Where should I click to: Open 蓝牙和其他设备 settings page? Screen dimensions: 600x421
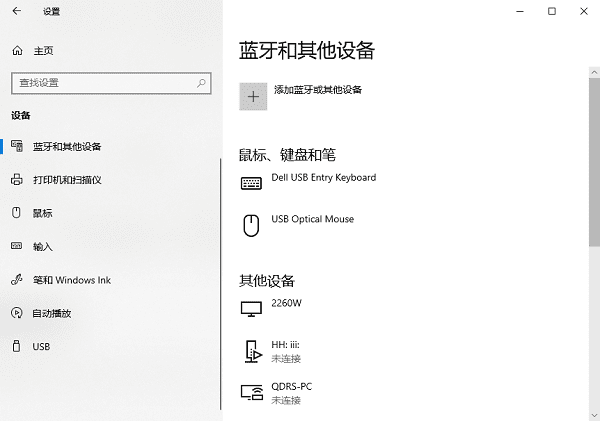[67, 146]
